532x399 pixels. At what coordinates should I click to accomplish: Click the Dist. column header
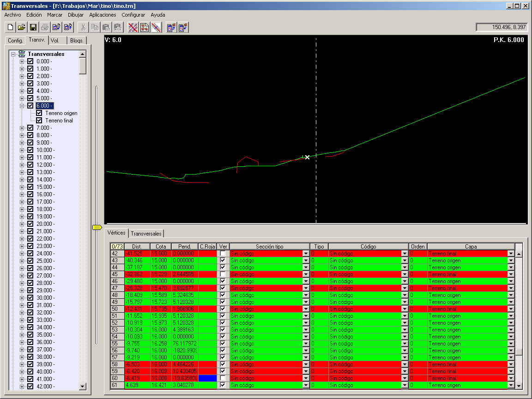137,247
